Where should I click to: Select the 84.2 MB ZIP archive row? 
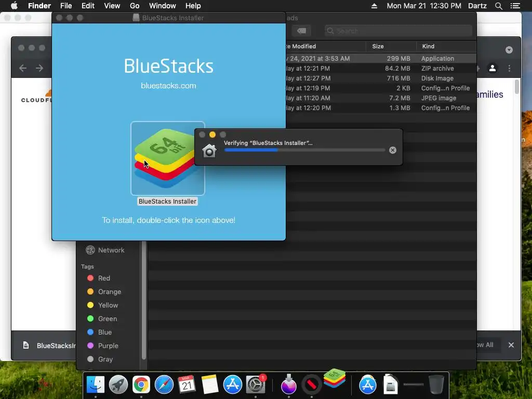381,68
